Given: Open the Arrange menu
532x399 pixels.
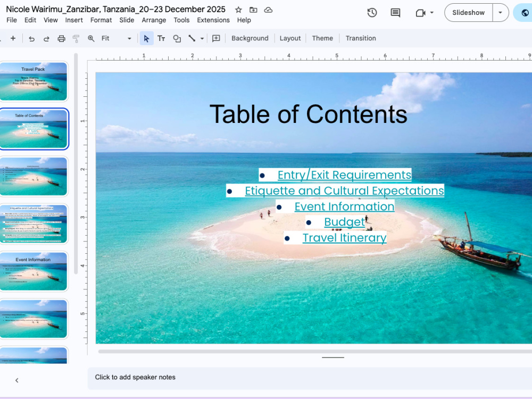Looking at the screenshot, I should coord(154,20).
